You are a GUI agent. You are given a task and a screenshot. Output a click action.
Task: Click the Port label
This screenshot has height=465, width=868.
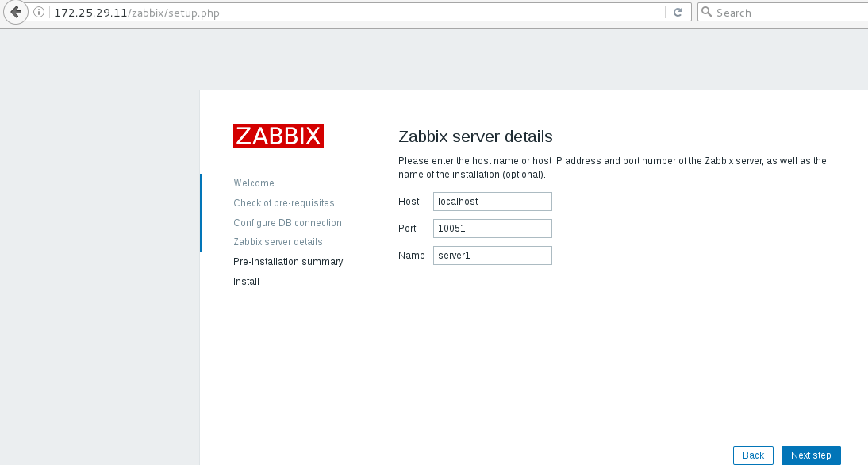pos(407,229)
